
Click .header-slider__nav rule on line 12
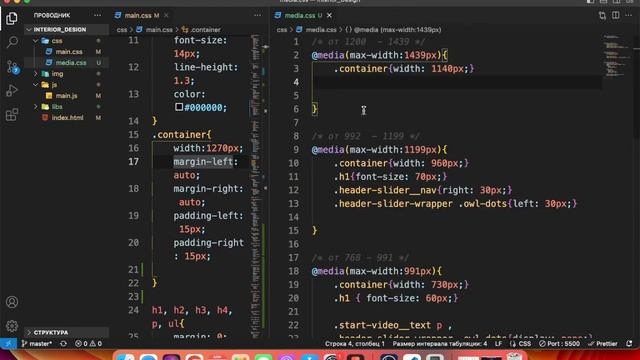[422, 190]
